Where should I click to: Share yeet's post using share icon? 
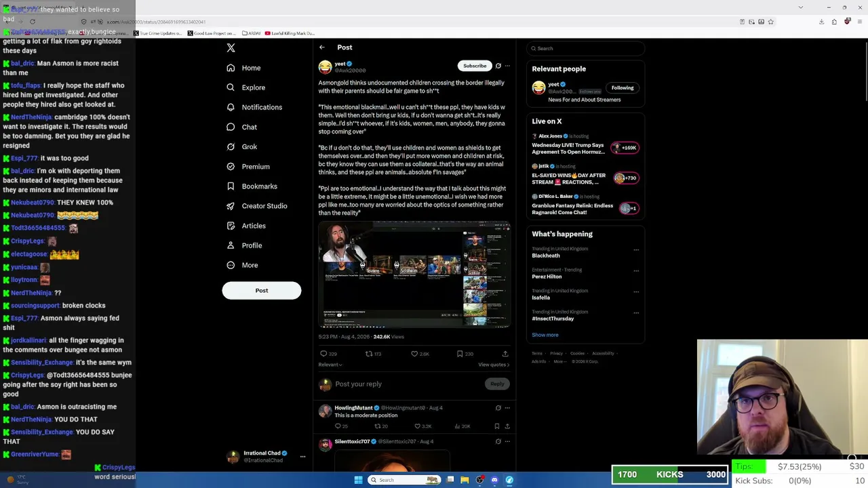point(505,354)
